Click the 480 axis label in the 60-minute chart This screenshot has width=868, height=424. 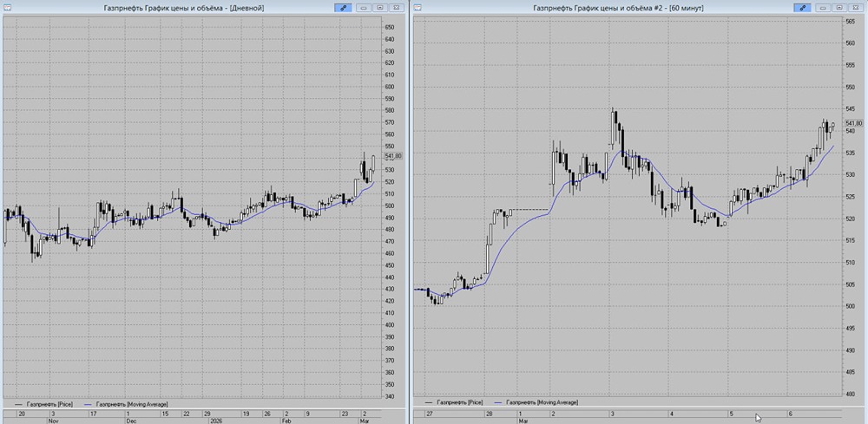coord(851,395)
